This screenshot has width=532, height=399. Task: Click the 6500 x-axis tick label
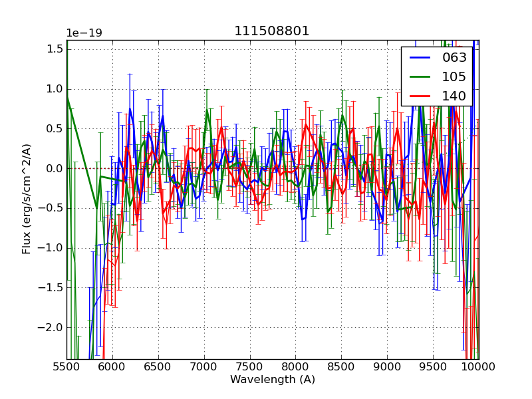click(x=158, y=367)
